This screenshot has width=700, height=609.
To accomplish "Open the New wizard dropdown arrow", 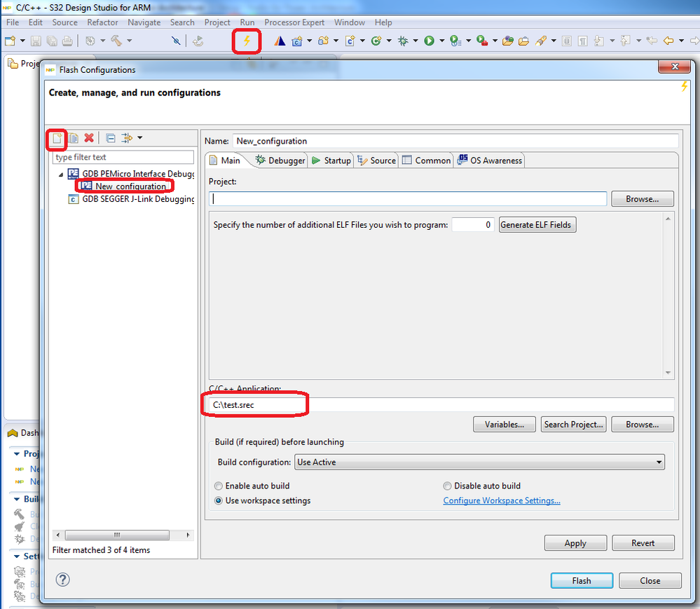I will click(22, 41).
